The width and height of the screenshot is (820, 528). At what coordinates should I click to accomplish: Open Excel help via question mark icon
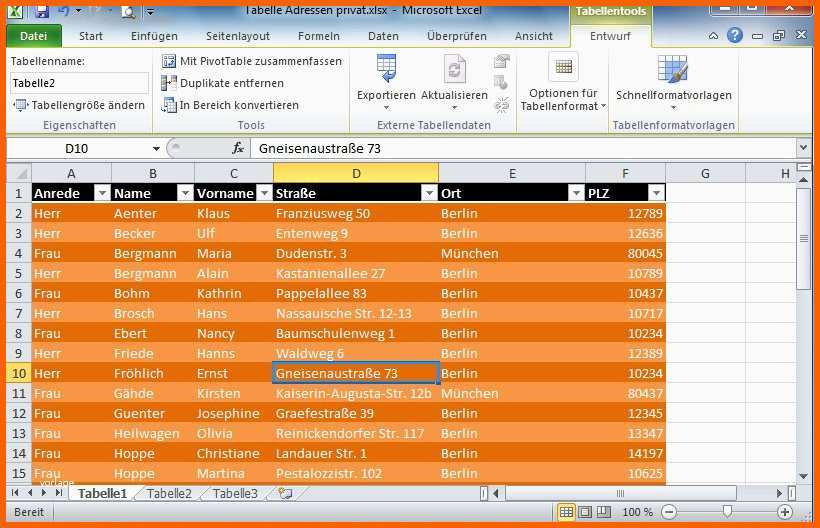[x=735, y=36]
